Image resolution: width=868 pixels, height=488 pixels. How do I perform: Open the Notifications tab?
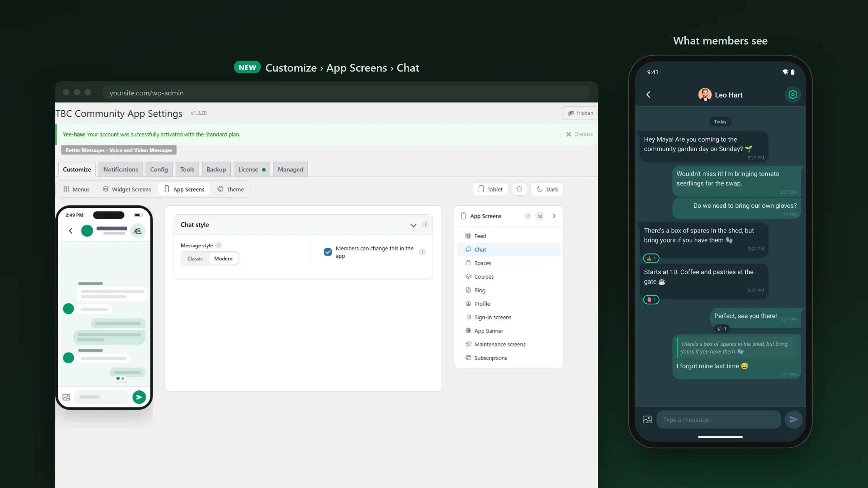tap(120, 170)
